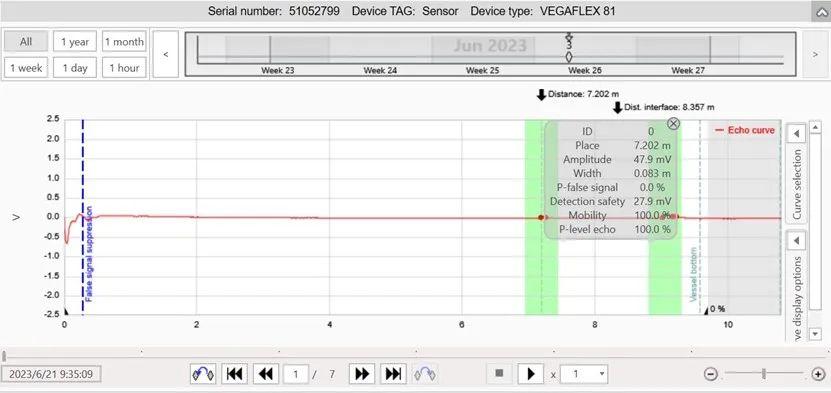831x393 pixels.
Task: Expand the Curve selection side panel
Action: pos(796,134)
